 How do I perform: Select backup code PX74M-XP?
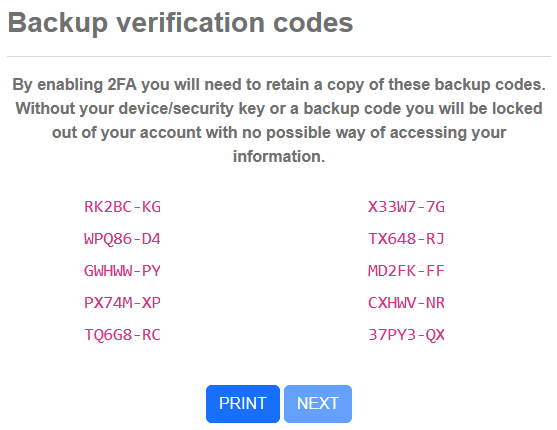click(123, 303)
